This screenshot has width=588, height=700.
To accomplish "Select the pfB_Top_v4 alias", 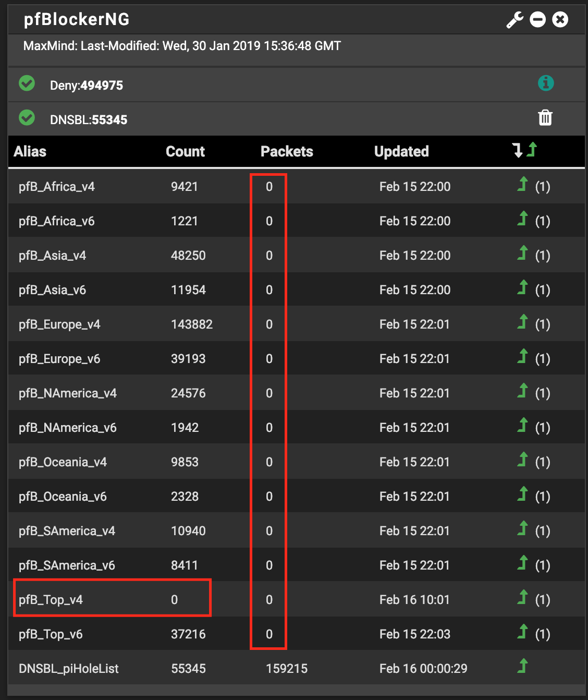I will [51, 600].
